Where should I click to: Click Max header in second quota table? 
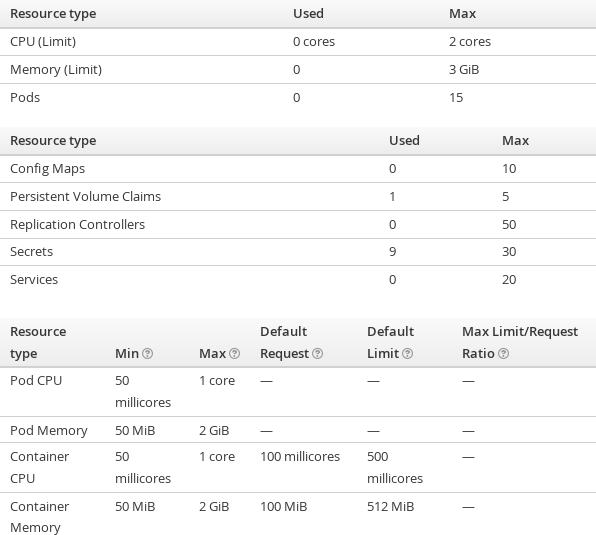(x=515, y=141)
